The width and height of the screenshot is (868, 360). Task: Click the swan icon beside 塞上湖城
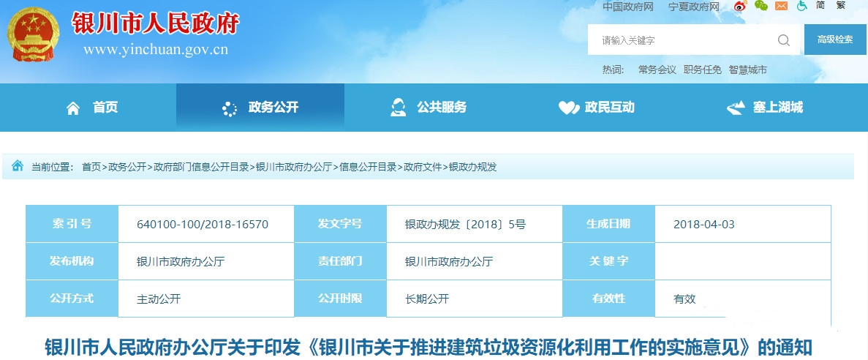point(736,108)
